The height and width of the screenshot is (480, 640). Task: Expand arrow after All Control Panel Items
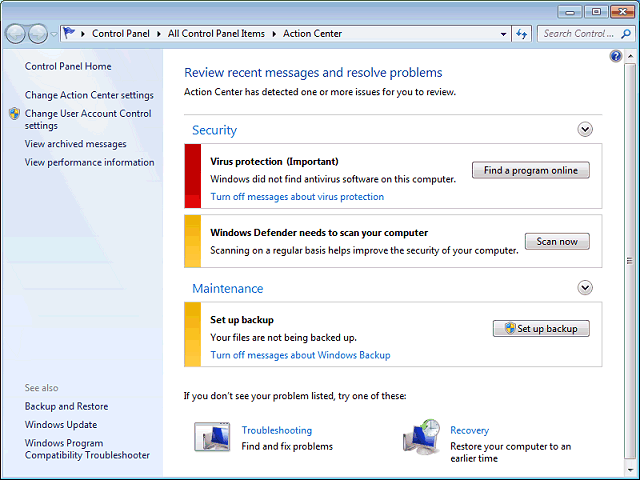click(274, 34)
